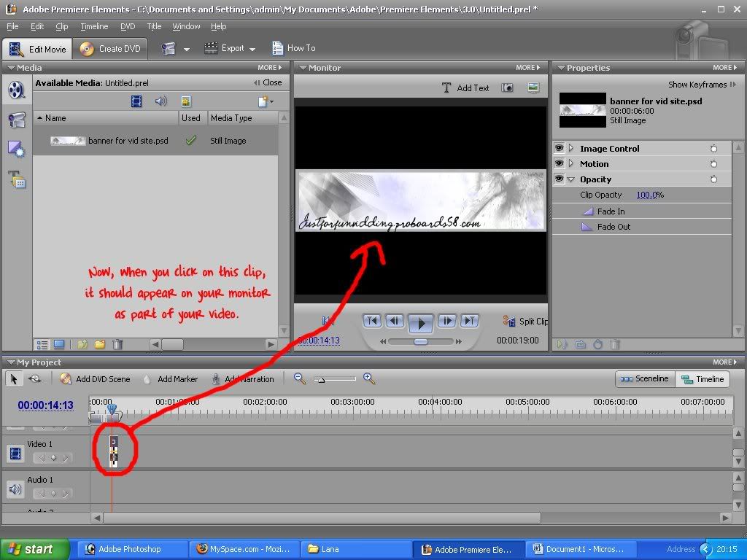Select the Selection arrow tool

tap(13, 378)
